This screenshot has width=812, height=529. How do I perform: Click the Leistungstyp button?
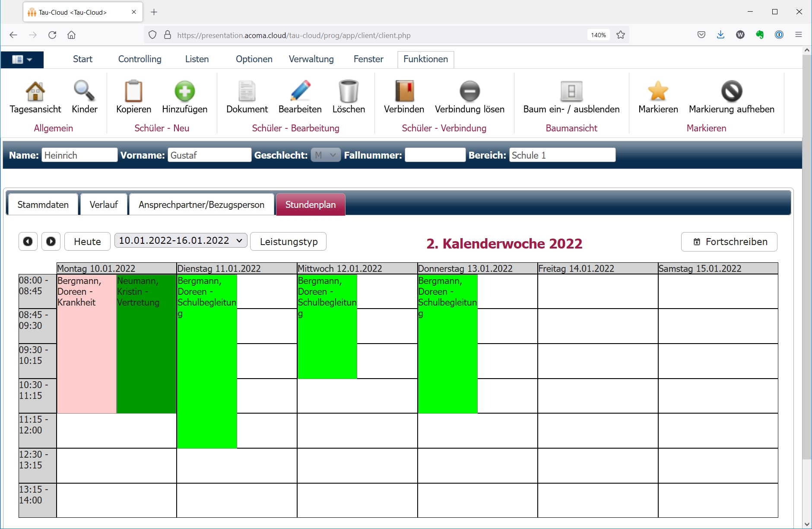tap(289, 242)
